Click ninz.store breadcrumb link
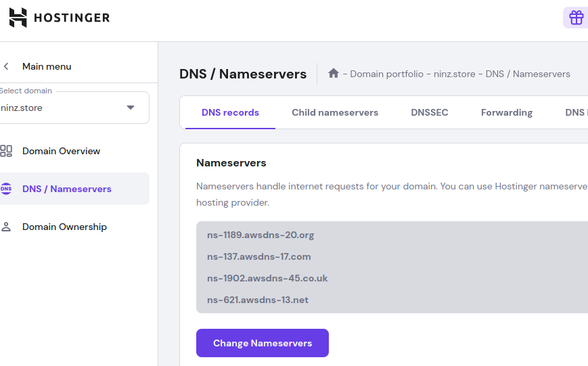The width and height of the screenshot is (588, 366). pos(455,74)
